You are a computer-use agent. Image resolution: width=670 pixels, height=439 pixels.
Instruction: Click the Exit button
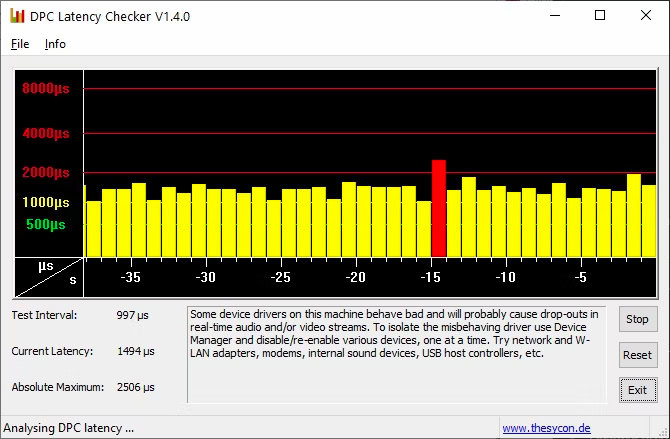pyautogui.click(x=638, y=390)
